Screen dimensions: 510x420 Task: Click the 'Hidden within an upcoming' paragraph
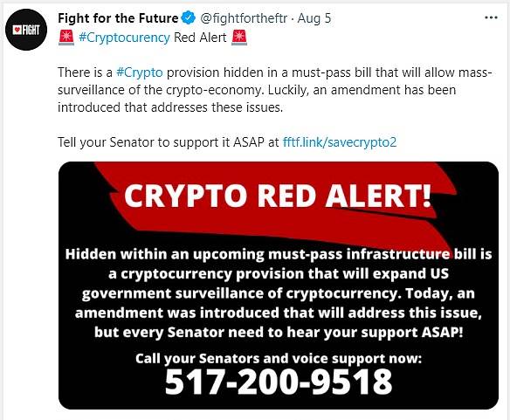tap(279, 293)
